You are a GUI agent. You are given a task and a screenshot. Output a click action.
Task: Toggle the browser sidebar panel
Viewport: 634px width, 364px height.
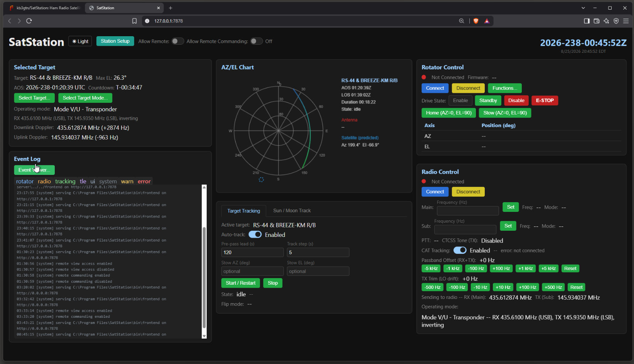coord(587,21)
